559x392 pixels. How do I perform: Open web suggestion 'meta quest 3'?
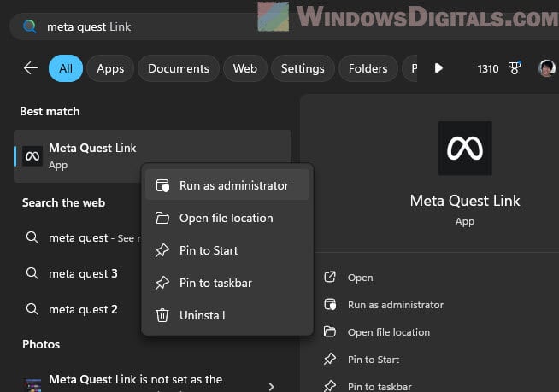tap(81, 273)
